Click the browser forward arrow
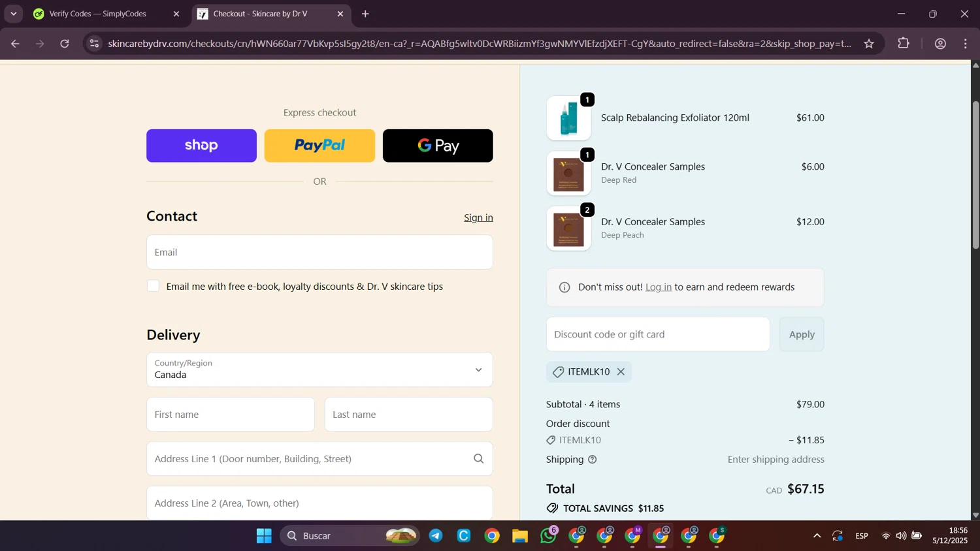 pyautogui.click(x=40, y=44)
